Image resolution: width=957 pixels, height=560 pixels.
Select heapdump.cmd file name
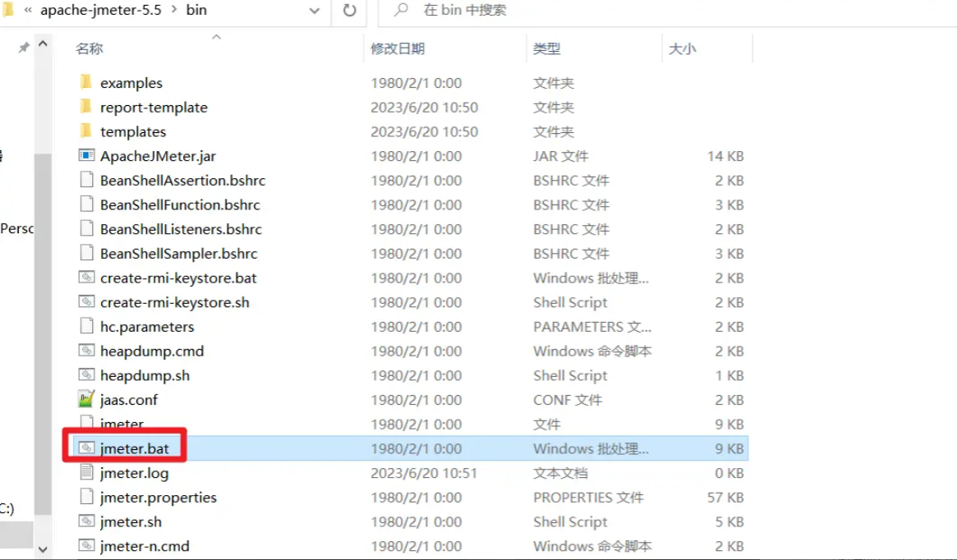pos(152,351)
